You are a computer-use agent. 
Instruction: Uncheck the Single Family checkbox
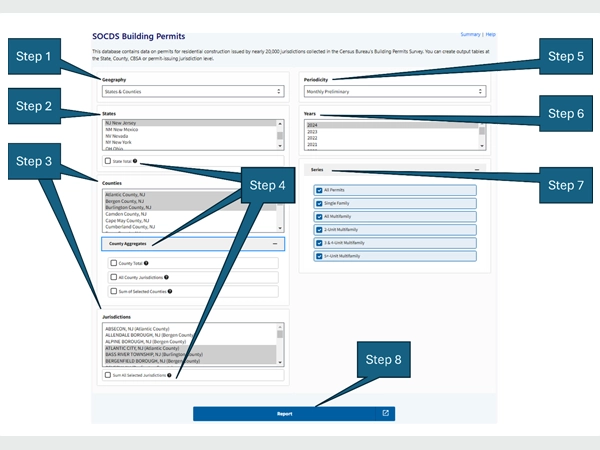pyautogui.click(x=319, y=204)
